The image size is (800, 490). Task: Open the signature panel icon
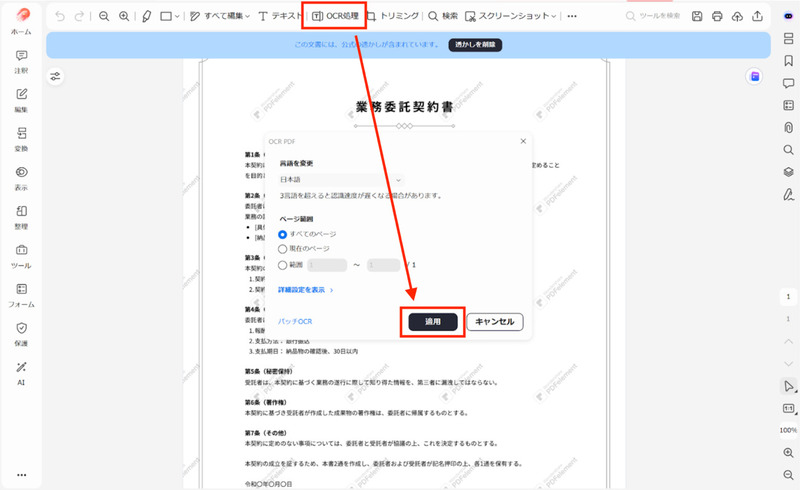788,194
